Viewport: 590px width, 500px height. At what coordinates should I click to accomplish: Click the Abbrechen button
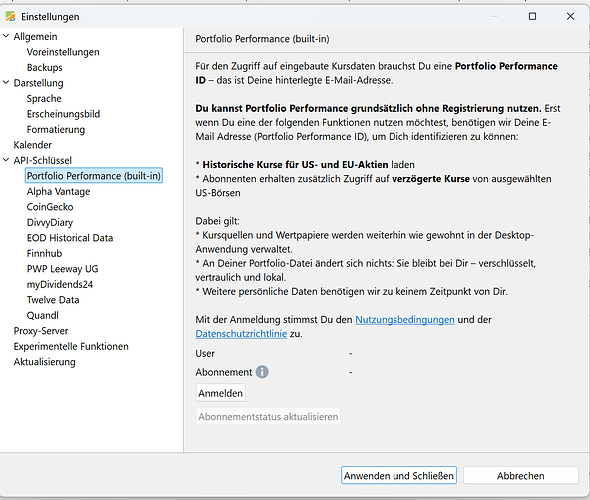[520, 476]
